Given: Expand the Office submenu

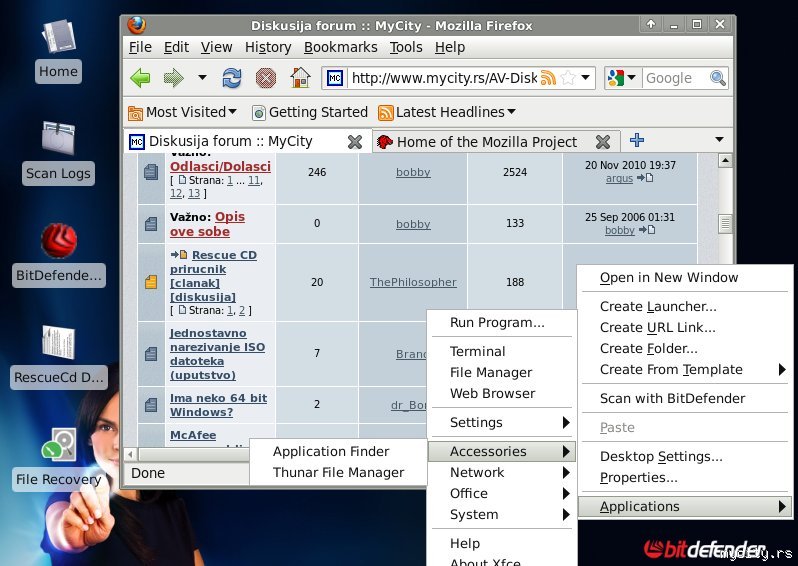Looking at the screenshot, I should [502, 493].
